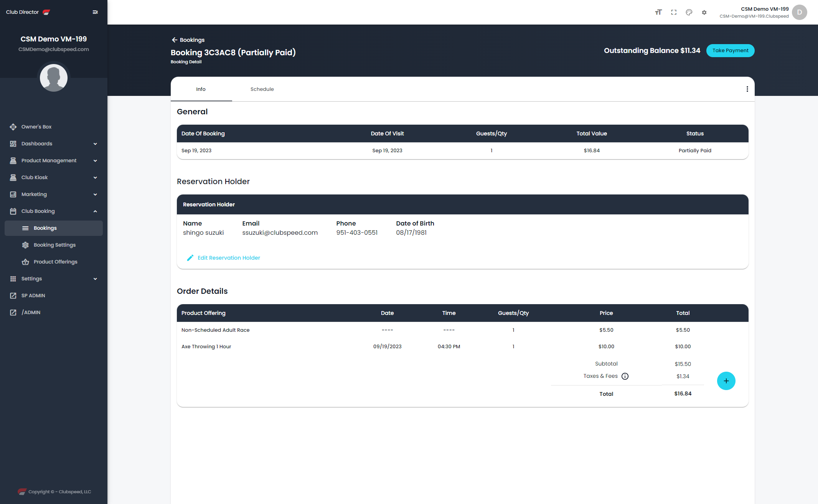Click the Taxes & Fees info icon
Screen dimensions: 818x504
coord(625,376)
